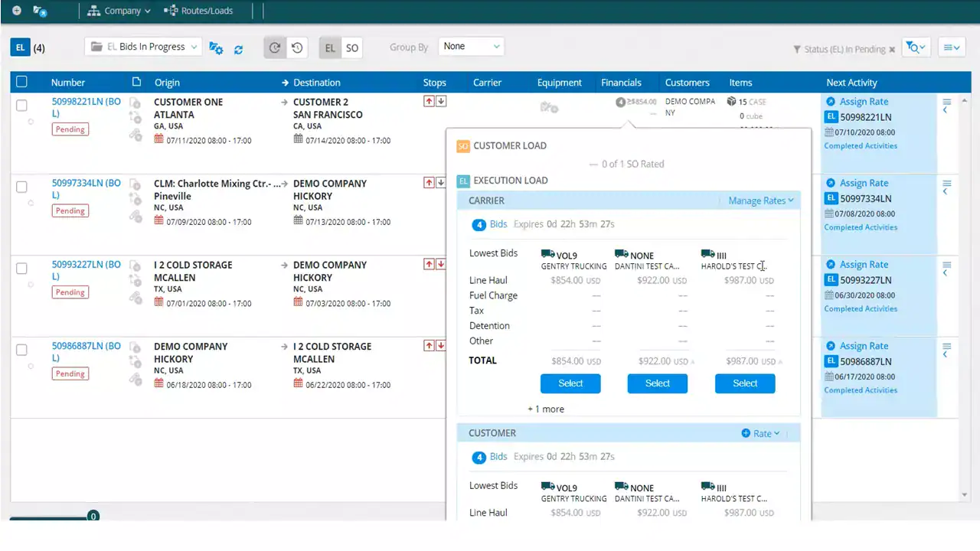Viewport: 980px width, 551px height.
Task: Click the refresh list icon
Action: coord(239,49)
